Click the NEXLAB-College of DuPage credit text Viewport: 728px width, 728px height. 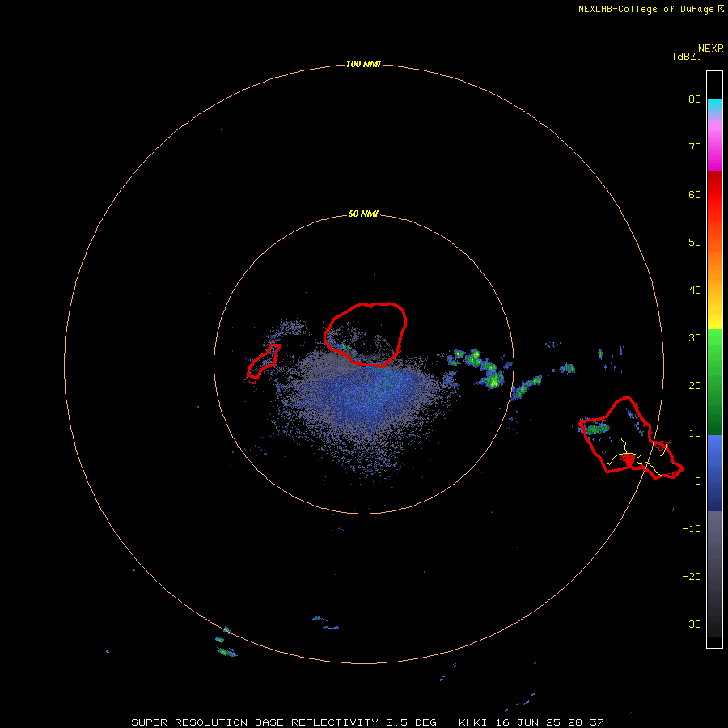coord(645,9)
